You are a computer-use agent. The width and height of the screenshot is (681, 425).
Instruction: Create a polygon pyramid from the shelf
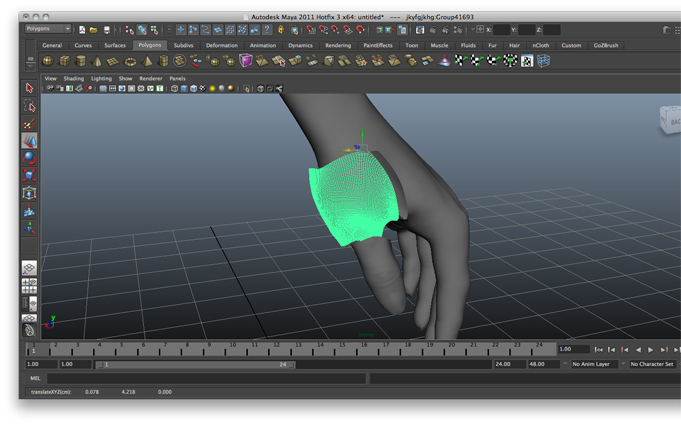click(x=147, y=61)
